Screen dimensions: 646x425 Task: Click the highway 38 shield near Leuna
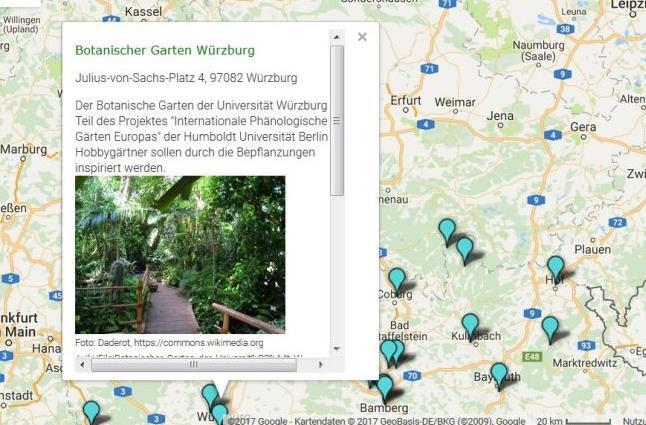pos(565,29)
